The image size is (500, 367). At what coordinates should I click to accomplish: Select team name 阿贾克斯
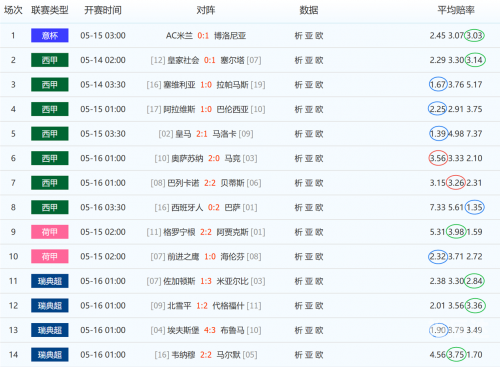232,232
